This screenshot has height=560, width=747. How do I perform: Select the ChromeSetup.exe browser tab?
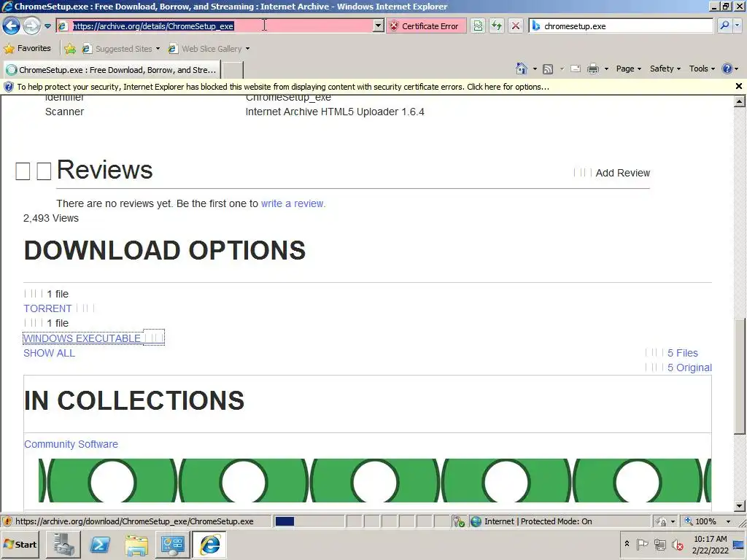(112, 70)
